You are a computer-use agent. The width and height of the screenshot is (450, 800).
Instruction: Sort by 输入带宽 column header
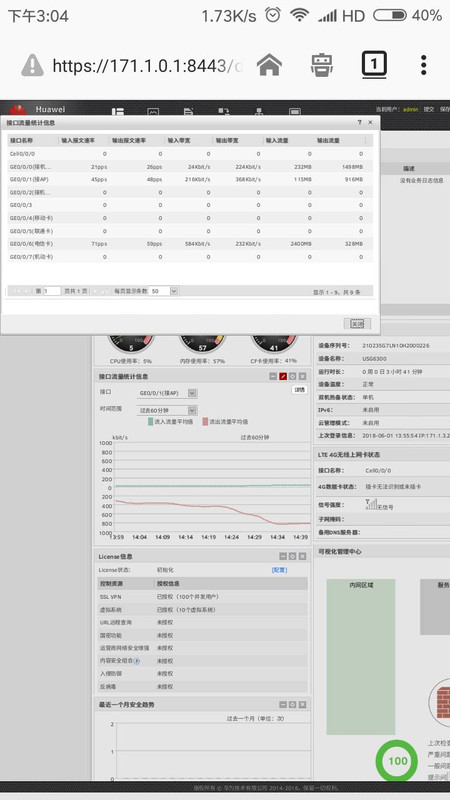[x=188, y=140]
